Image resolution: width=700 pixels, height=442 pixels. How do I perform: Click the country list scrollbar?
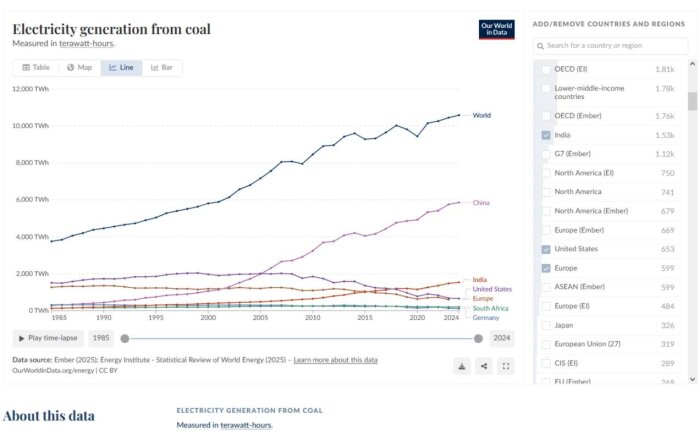[692, 101]
